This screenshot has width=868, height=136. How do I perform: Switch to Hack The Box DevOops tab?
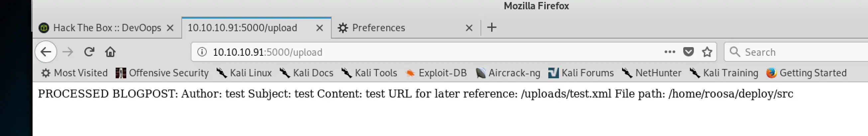click(106, 28)
